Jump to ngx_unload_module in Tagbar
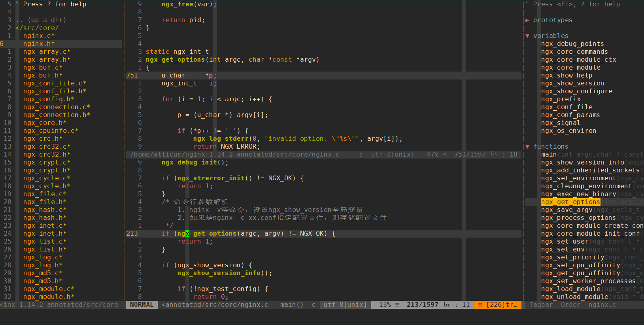The width and height of the screenshot is (644, 325). tap(574, 297)
